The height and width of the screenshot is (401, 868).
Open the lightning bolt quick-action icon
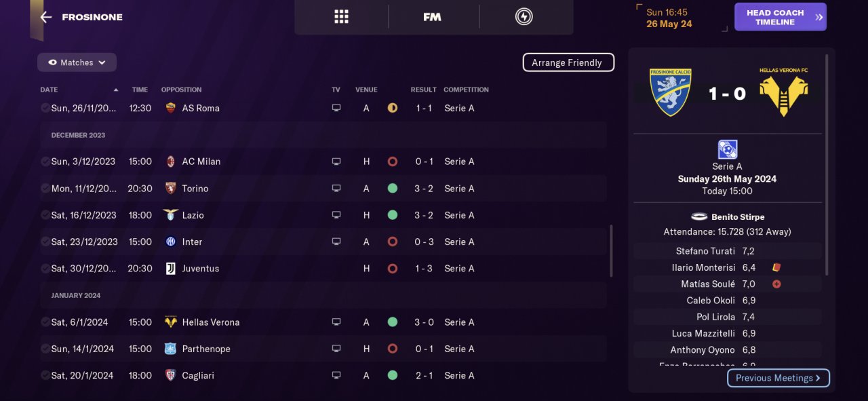point(524,17)
